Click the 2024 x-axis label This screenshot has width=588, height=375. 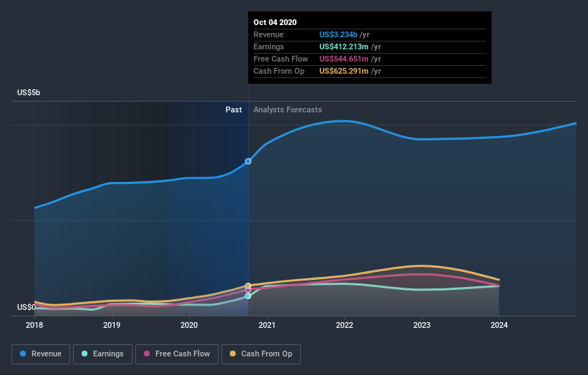pos(499,325)
